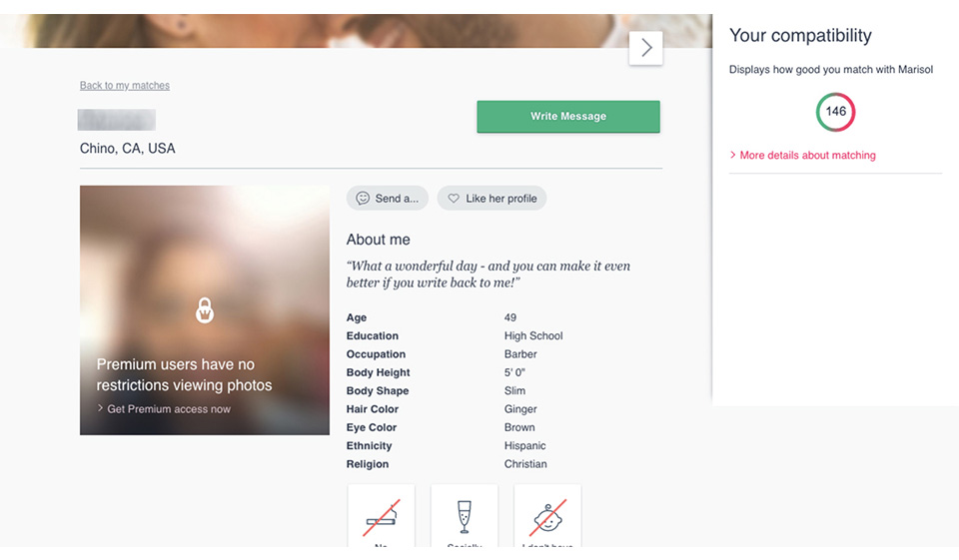Click the Premium users photo restriction text

click(x=184, y=375)
